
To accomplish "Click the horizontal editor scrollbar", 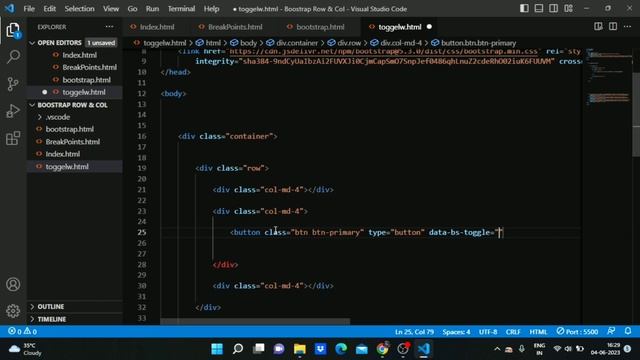I will pos(255,321).
